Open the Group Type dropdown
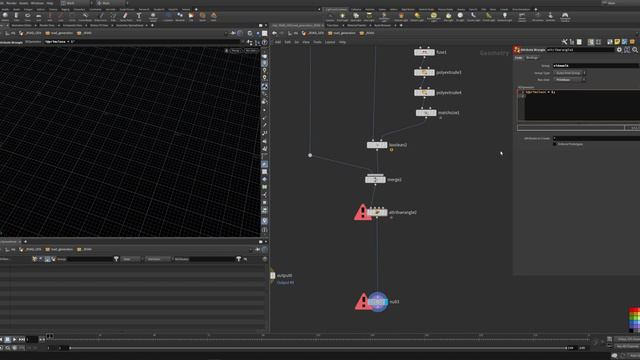The width and height of the screenshot is (640, 360). pyautogui.click(x=569, y=73)
